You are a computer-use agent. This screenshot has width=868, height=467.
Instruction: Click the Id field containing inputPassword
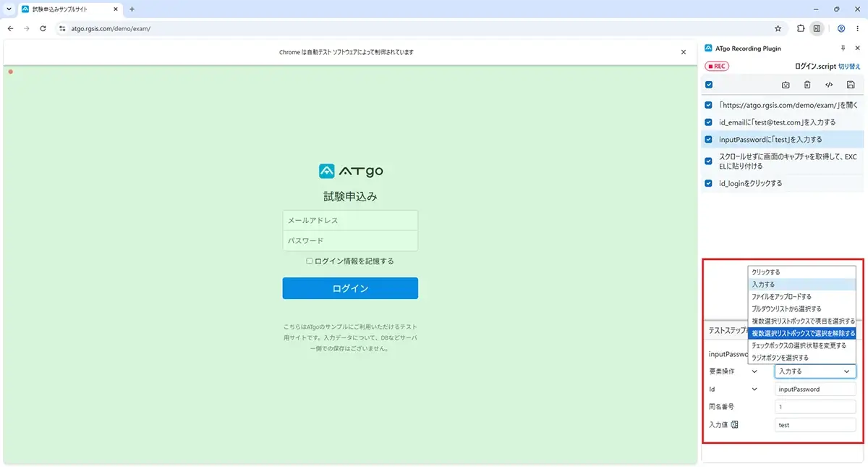(815, 389)
